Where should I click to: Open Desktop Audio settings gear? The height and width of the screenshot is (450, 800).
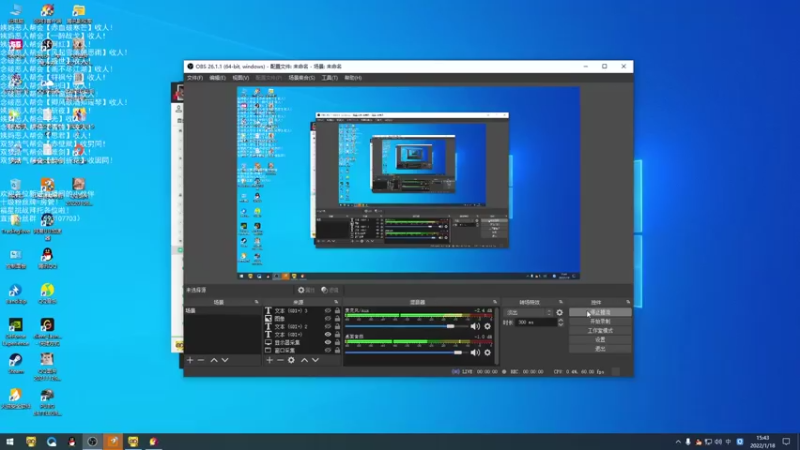tap(488, 353)
